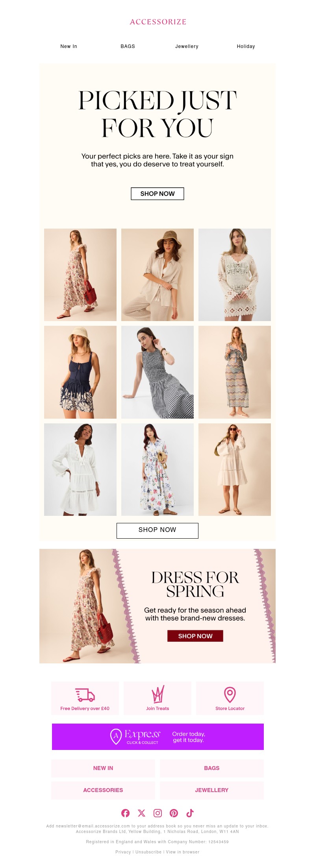Click the Free Delivery truck icon
Screen dimensions: 315x868
click(x=85, y=695)
